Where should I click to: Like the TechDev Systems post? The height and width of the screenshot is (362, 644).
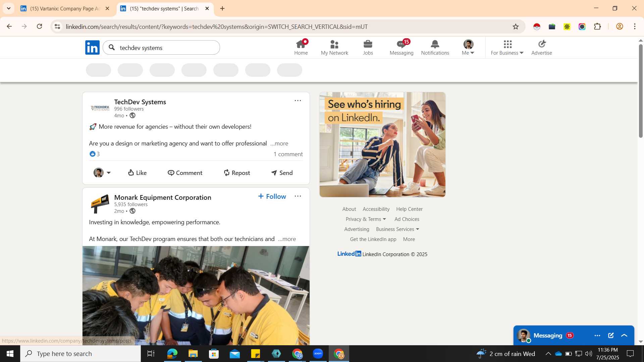click(x=137, y=173)
